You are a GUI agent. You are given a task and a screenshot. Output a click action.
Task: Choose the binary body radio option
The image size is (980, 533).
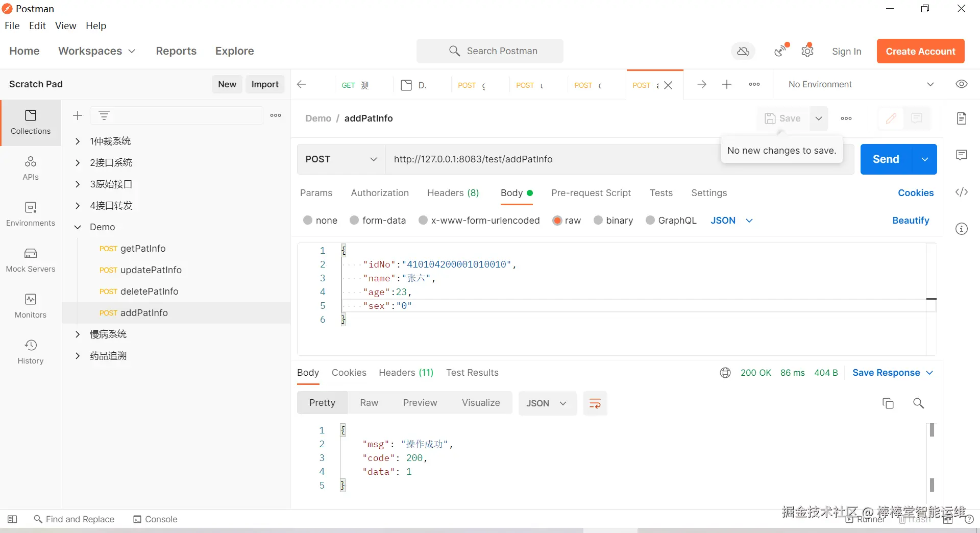coord(598,220)
